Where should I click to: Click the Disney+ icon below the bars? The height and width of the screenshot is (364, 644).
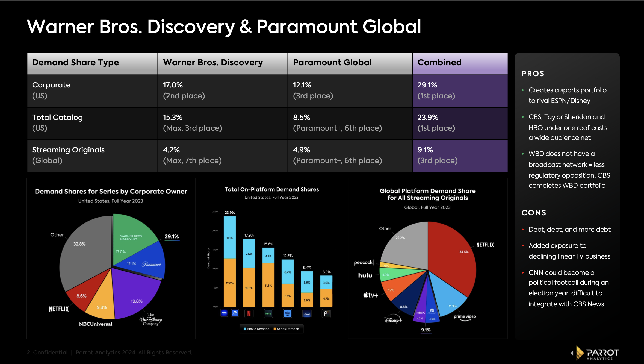tap(307, 313)
